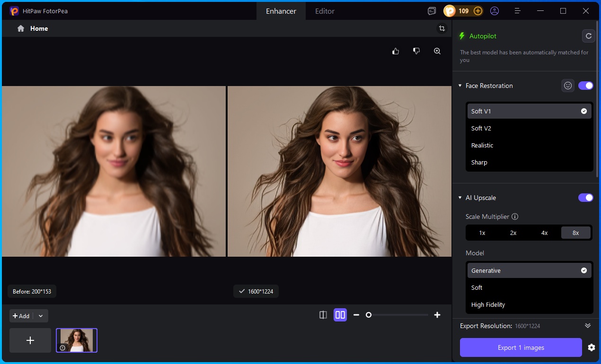Turn off the AI Upscale switch
This screenshot has height=364, width=601.
pyautogui.click(x=585, y=198)
